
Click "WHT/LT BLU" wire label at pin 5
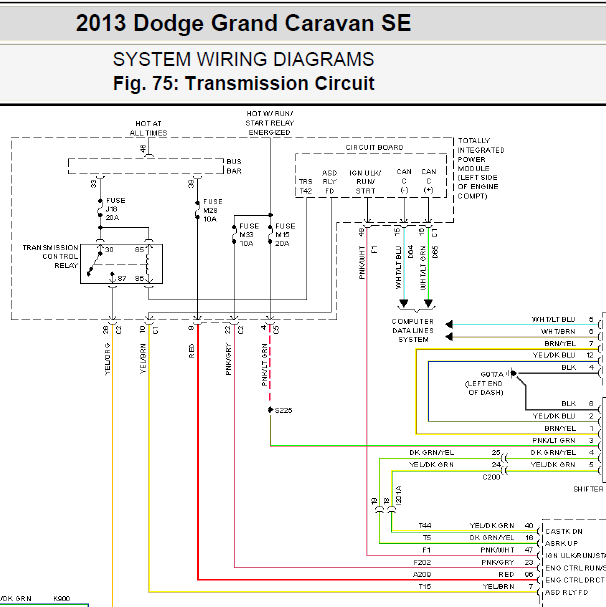point(553,320)
